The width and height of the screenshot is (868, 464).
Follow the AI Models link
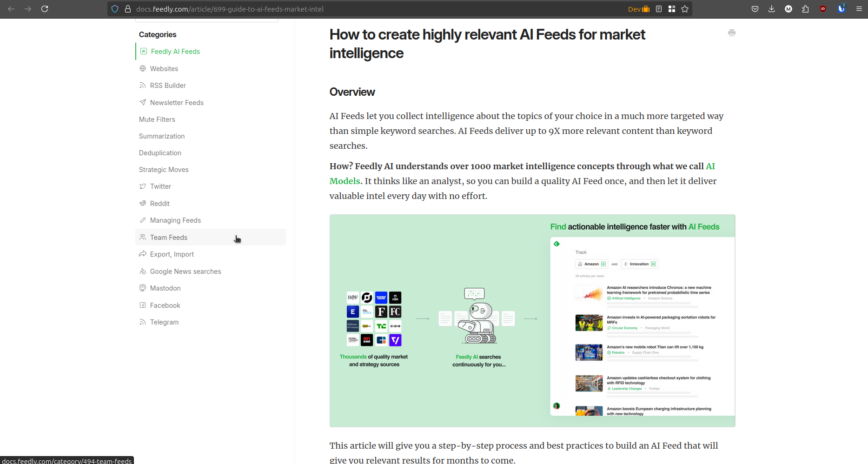click(x=345, y=181)
